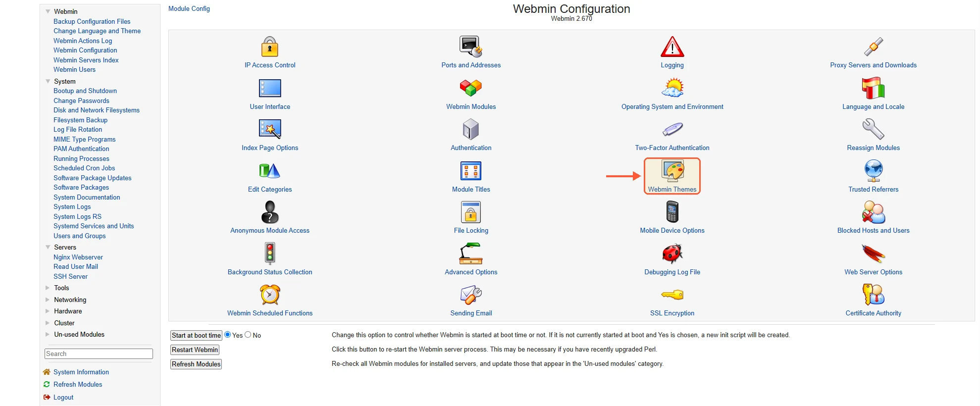Screen dimensions: 980x406
Task: Select No for start at boot time
Action: tap(248, 335)
